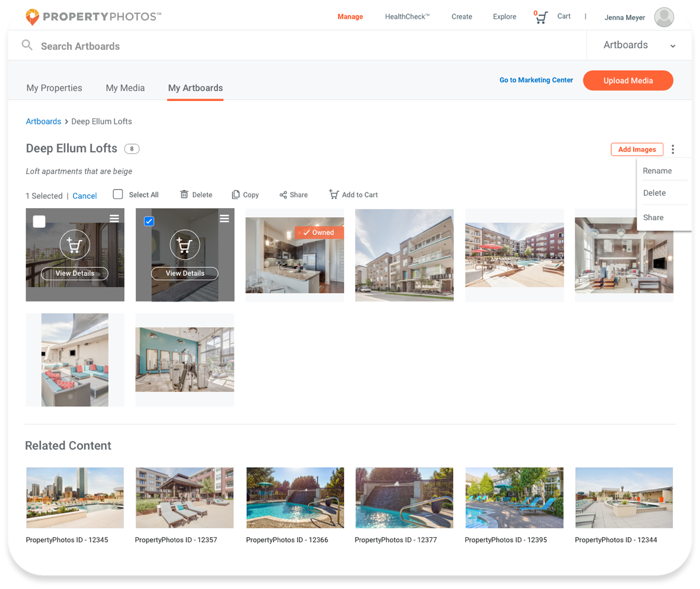
Task: Add first balcony image to cart
Action: coord(75,245)
